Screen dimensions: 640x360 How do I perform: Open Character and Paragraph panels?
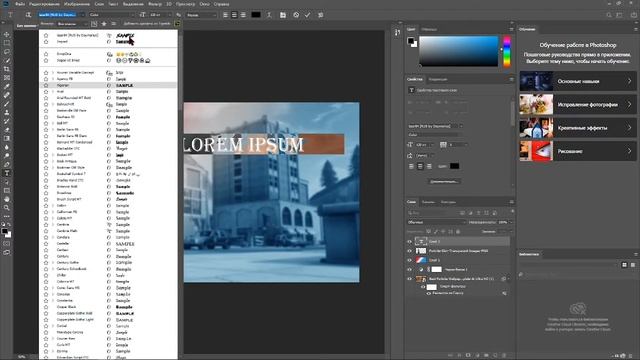pos(282,15)
